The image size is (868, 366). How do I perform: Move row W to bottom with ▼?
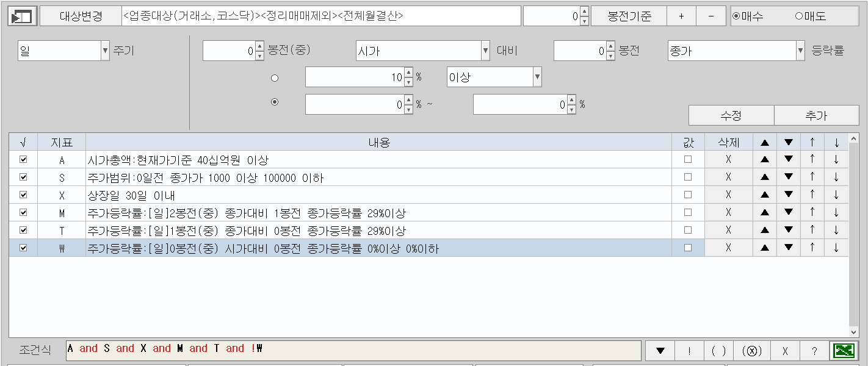click(789, 248)
